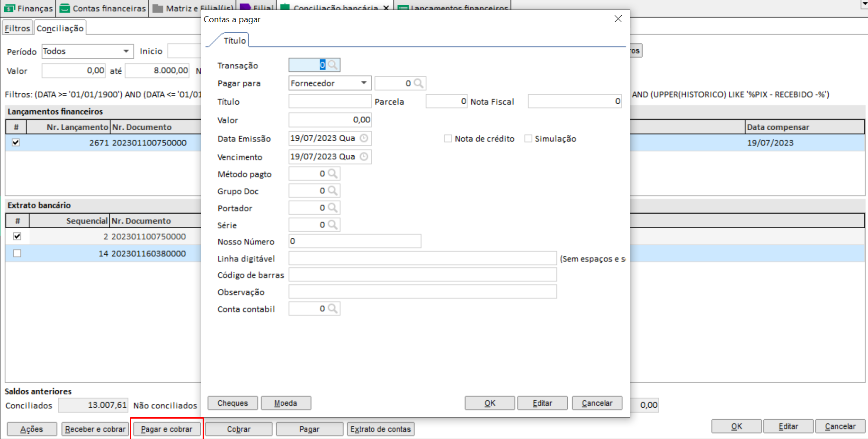
Task: Click Editar in the main window
Action: [x=788, y=426]
